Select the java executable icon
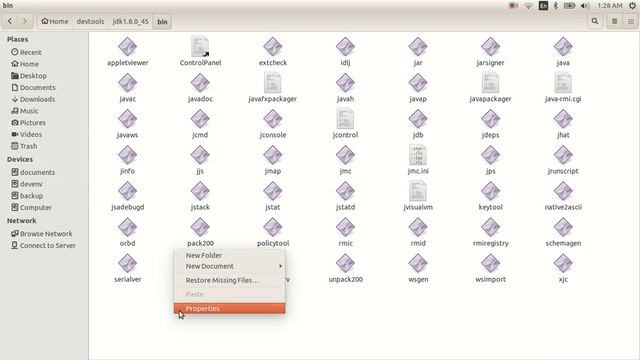The height and width of the screenshot is (360, 640). coord(563,47)
